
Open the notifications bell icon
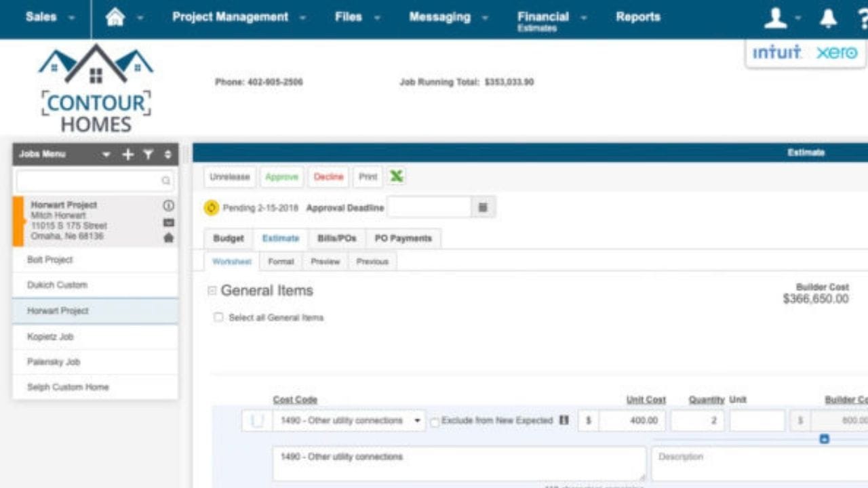(828, 18)
